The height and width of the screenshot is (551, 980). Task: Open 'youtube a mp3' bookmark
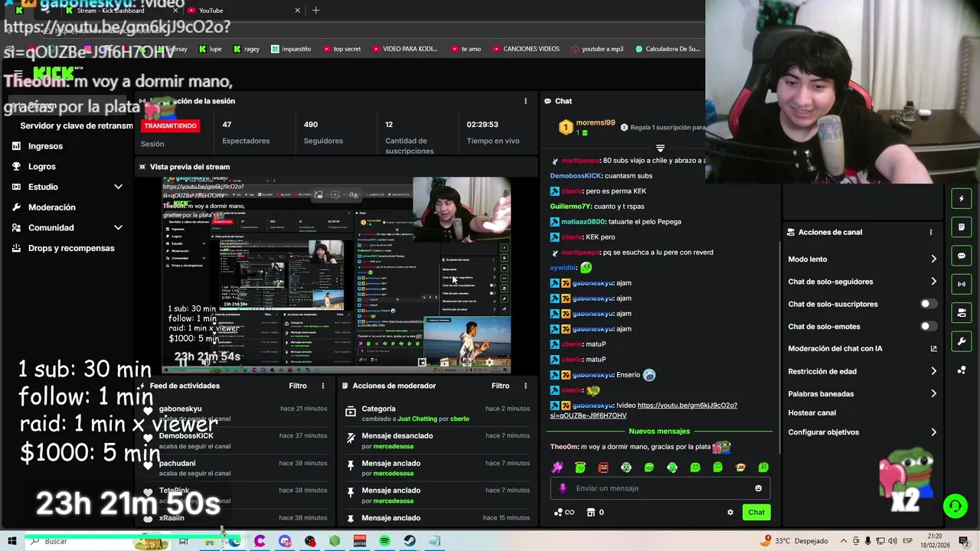point(596,49)
